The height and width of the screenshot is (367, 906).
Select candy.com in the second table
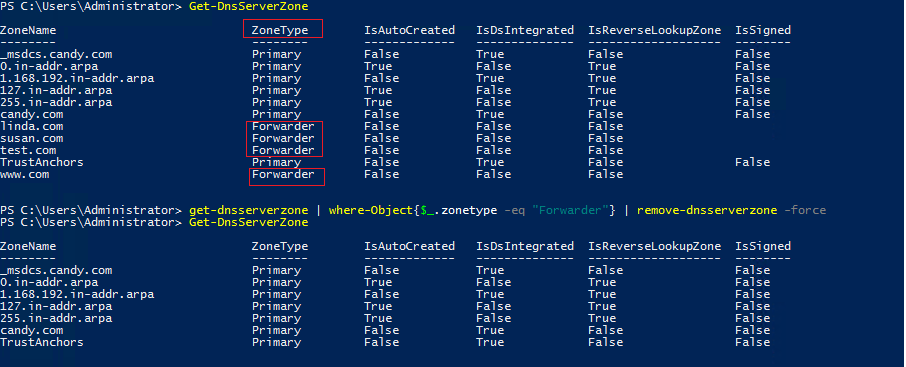(32, 330)
